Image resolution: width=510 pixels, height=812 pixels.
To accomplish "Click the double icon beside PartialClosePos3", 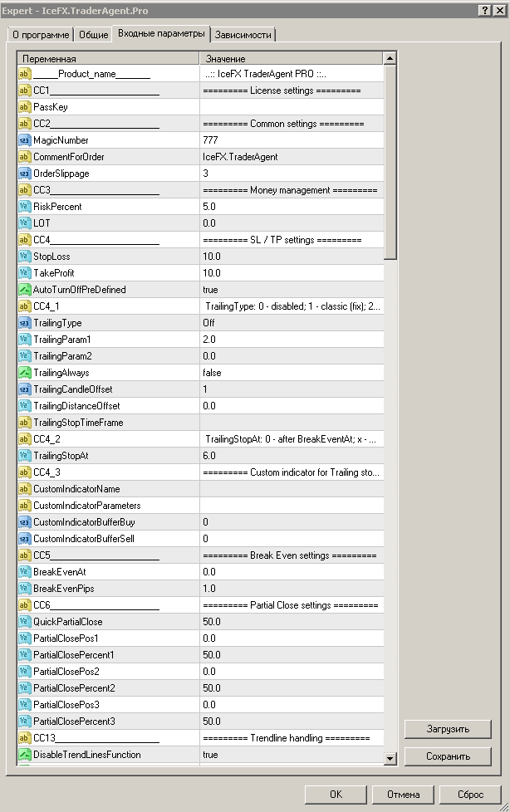I will 24,705.
